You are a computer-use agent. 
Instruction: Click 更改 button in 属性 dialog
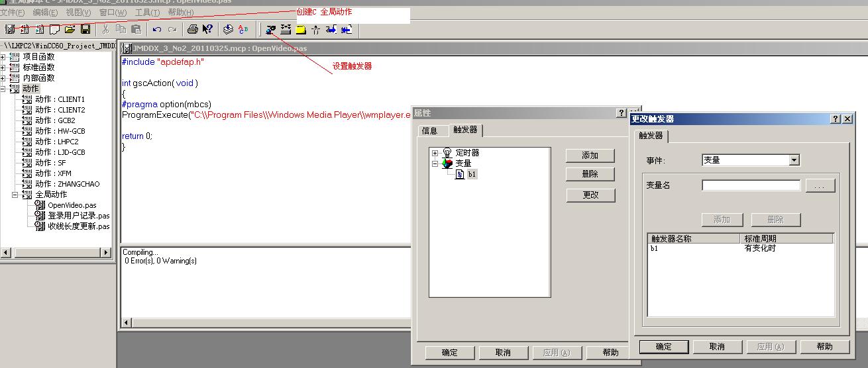tap(590, 195)
